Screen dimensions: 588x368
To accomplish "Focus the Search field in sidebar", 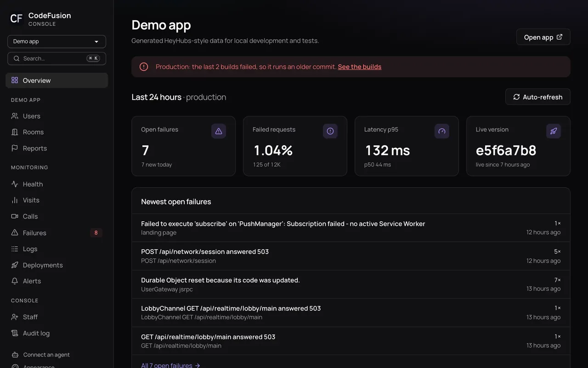I will 57,58.
